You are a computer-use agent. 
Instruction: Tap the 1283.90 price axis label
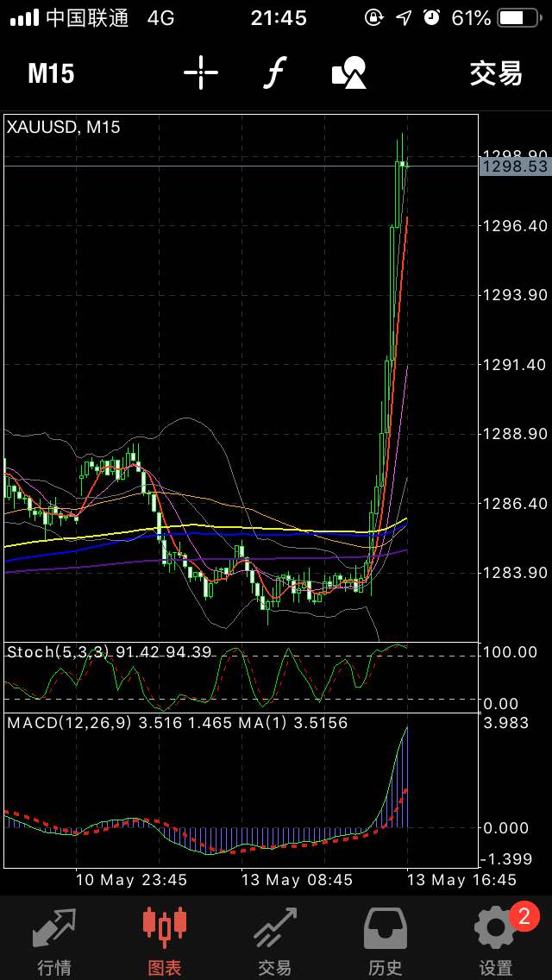pyautogui.click(x=516, y=573)
